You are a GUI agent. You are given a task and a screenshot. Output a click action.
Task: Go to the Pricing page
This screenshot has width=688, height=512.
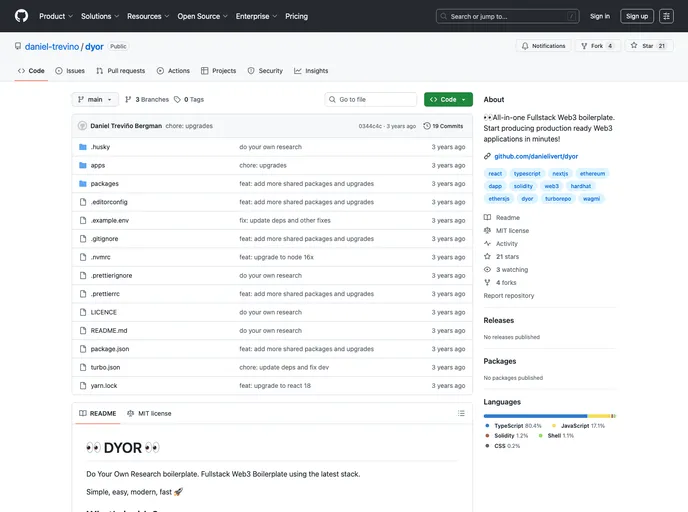click(297, 16)
